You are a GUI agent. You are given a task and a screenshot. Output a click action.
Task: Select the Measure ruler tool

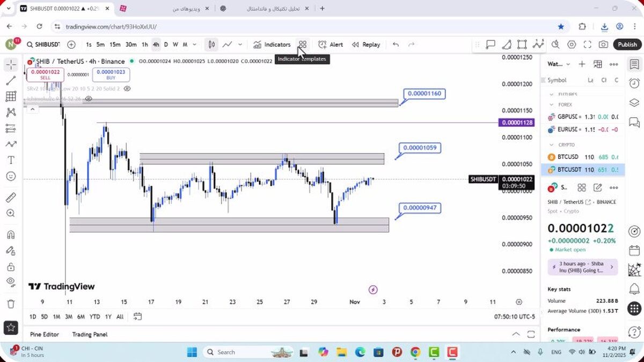click(x=11, y=197)
